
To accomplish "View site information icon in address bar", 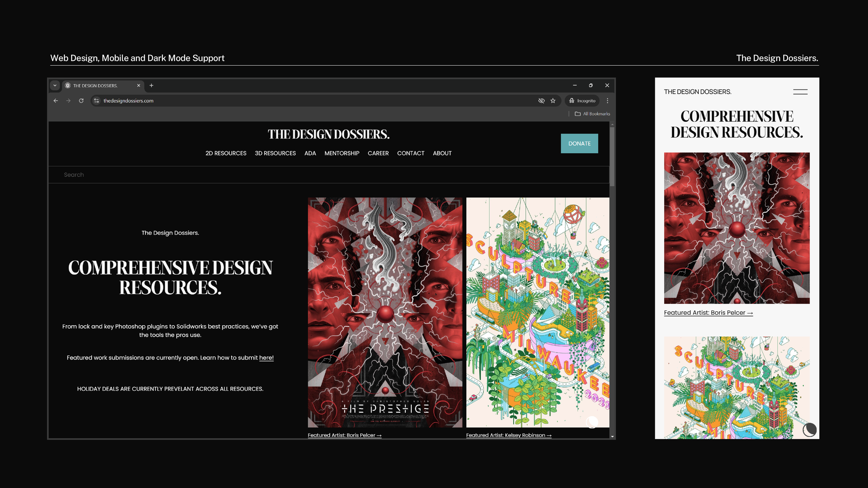I will coord(97,101).
